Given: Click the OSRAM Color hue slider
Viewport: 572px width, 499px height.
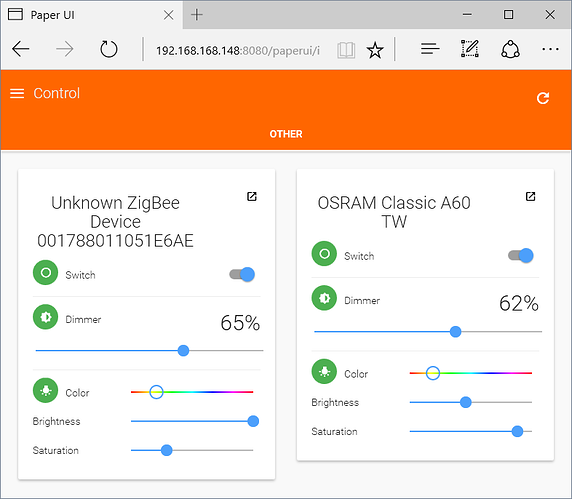Looking at the screenshot, I should [x=471, y=373].
